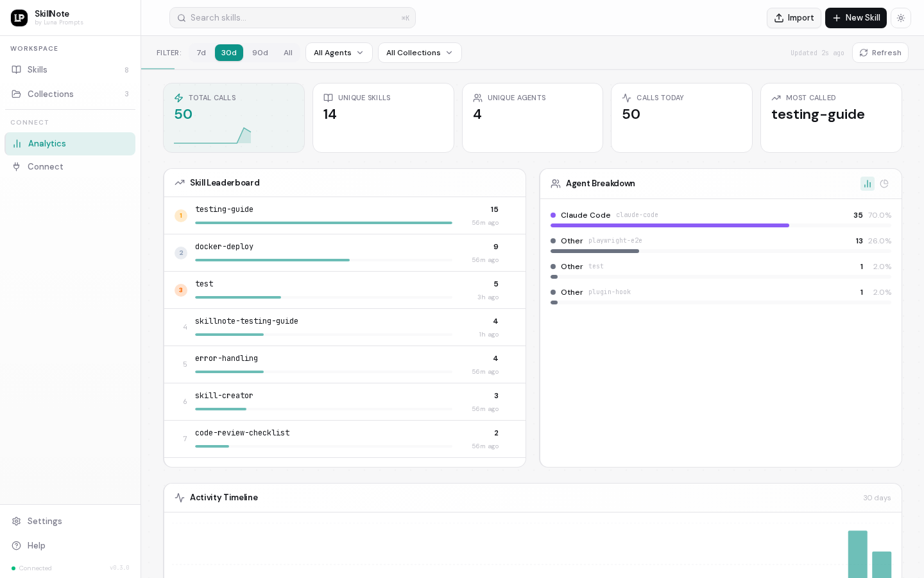Click inside the Search skills field
Image resolution: width=924 pixels, height=578 pixels.
[293, 18]
